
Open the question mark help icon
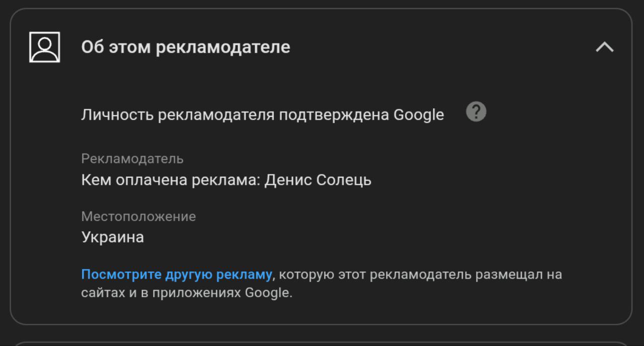[x=476, y=111]
